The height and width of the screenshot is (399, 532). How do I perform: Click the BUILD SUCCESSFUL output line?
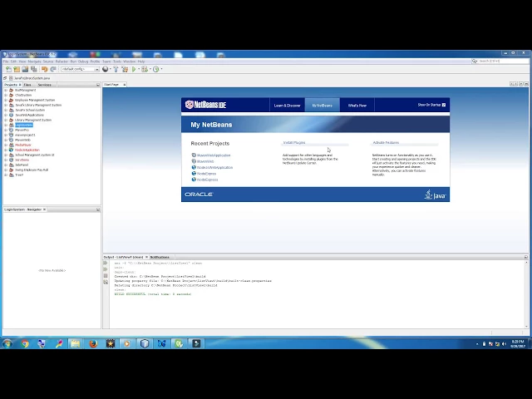coord(153,294)
